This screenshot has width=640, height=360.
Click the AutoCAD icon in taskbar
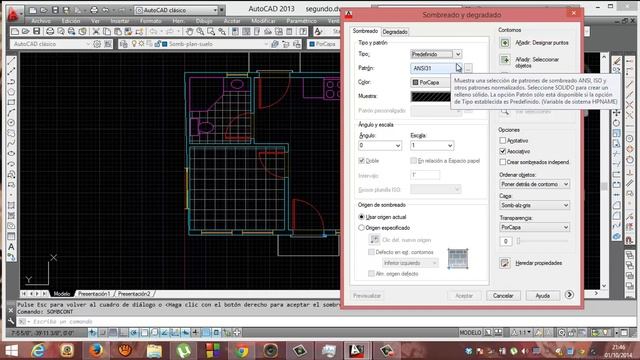(357, 350)
